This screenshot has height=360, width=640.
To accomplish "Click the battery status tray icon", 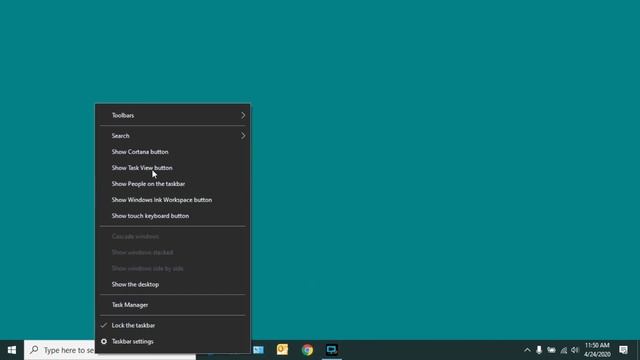I will point(551,350).
